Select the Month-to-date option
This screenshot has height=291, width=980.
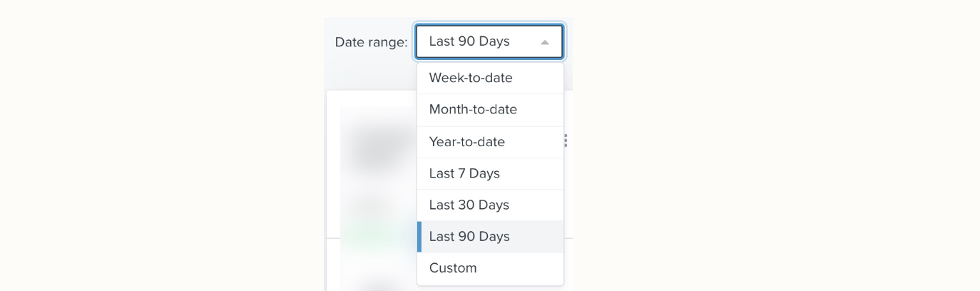[473, 110]
